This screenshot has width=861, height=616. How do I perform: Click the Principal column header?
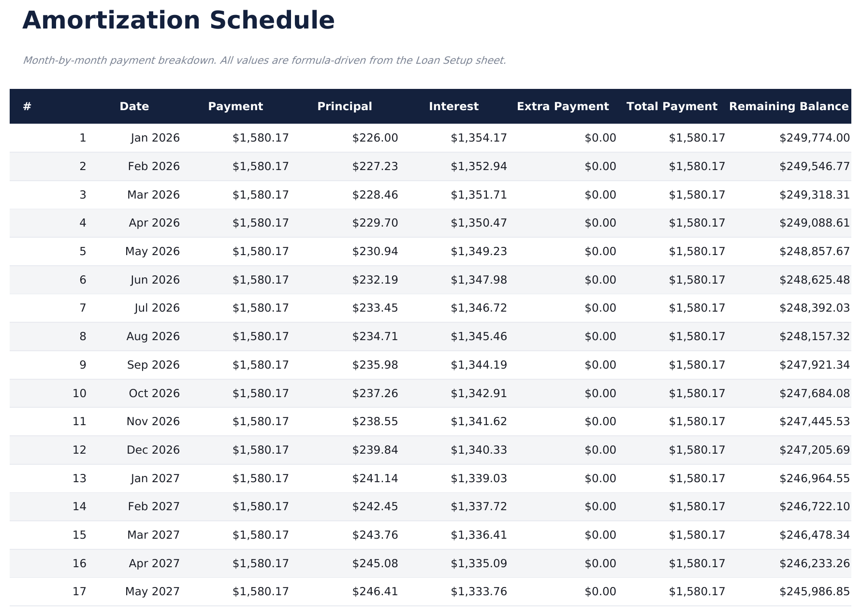[345, 106]
